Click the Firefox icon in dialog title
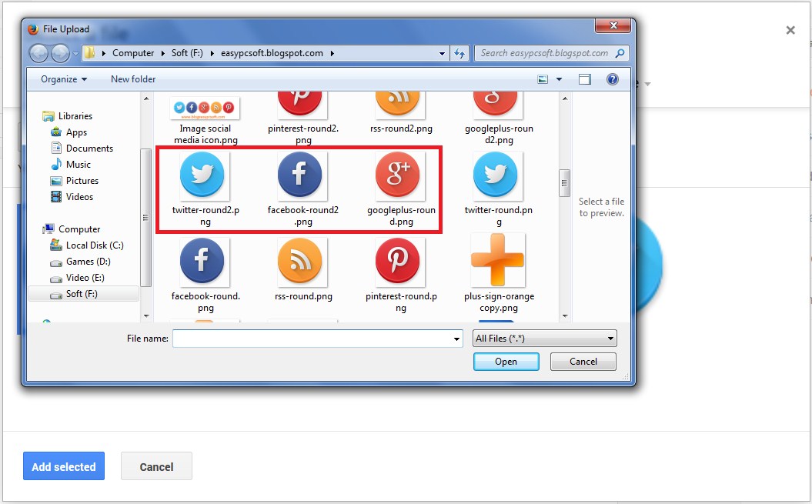The image size is (812, 504). (x=33, y=29)
